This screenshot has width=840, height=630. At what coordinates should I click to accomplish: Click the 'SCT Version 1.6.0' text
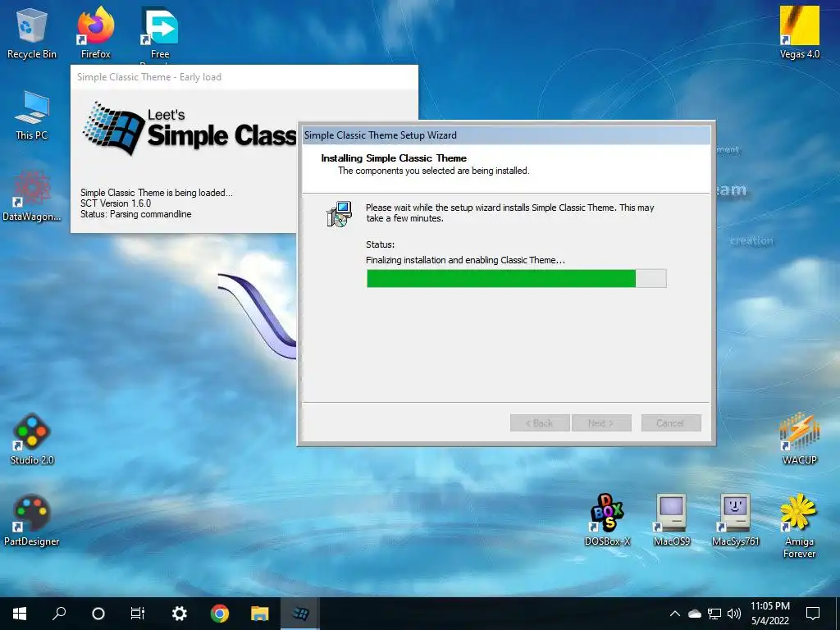116,203
